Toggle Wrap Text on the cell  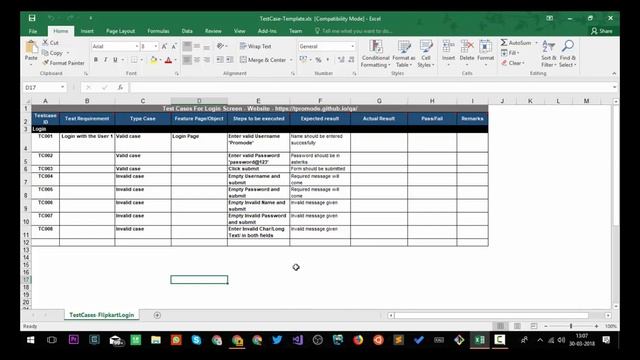pos(256,46)
